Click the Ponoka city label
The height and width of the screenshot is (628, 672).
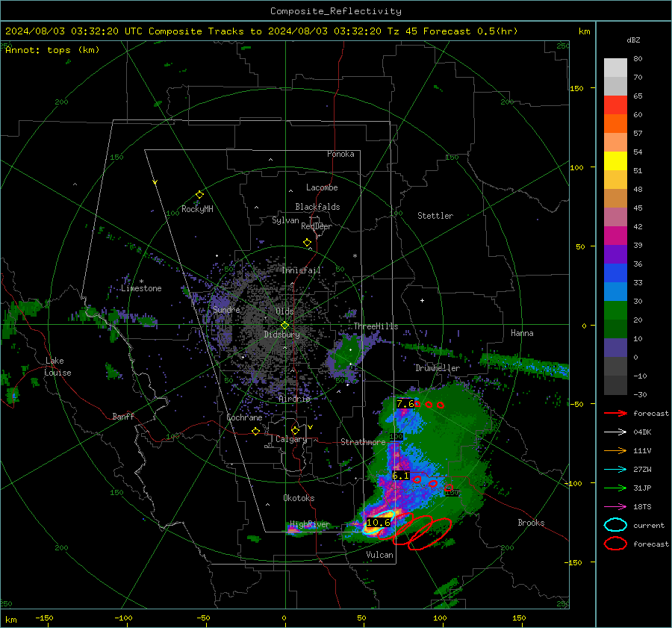click(340, 155)
